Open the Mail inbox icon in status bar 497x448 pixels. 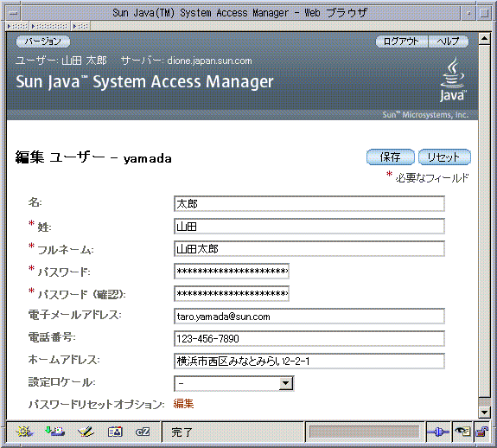tap(54, 432)
